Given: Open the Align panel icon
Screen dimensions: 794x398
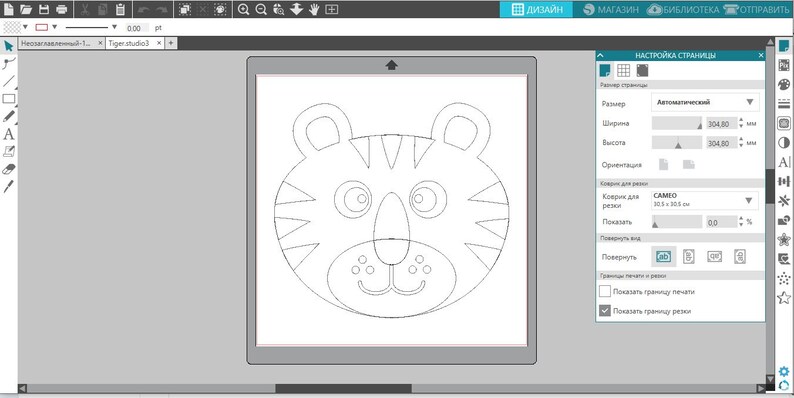Looking at the screenshot, I should click(784, 181).
